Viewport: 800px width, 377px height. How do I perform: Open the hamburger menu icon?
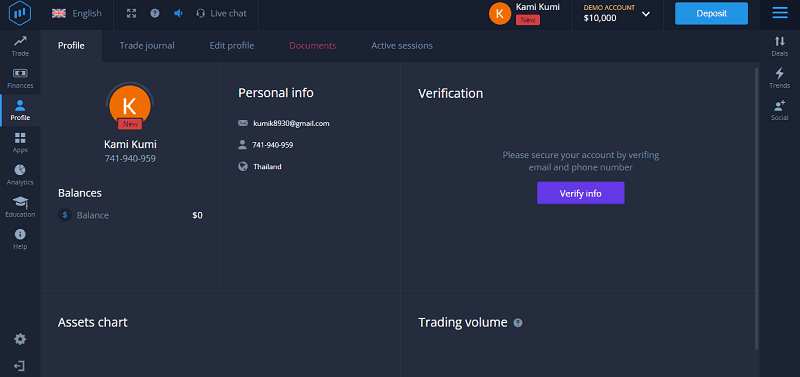coord(780,13)
